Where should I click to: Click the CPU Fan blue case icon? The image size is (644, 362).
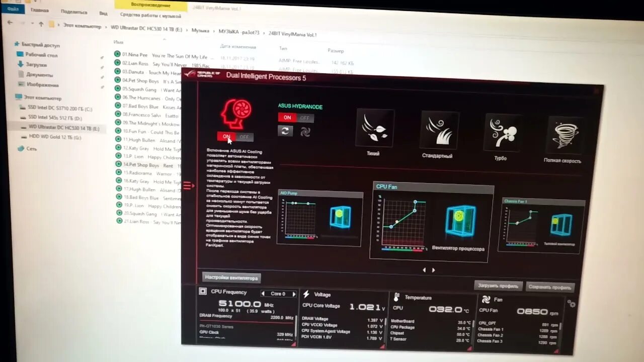(460, 221)
